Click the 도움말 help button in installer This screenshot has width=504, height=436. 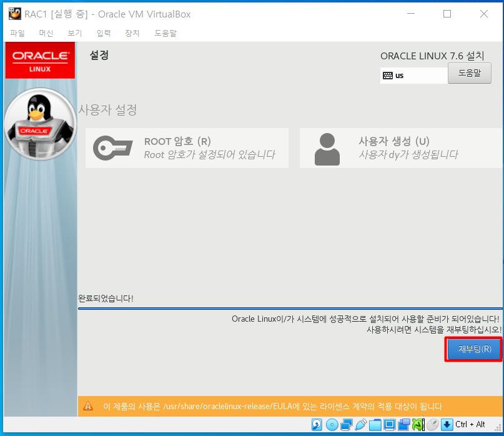(469, 73)
